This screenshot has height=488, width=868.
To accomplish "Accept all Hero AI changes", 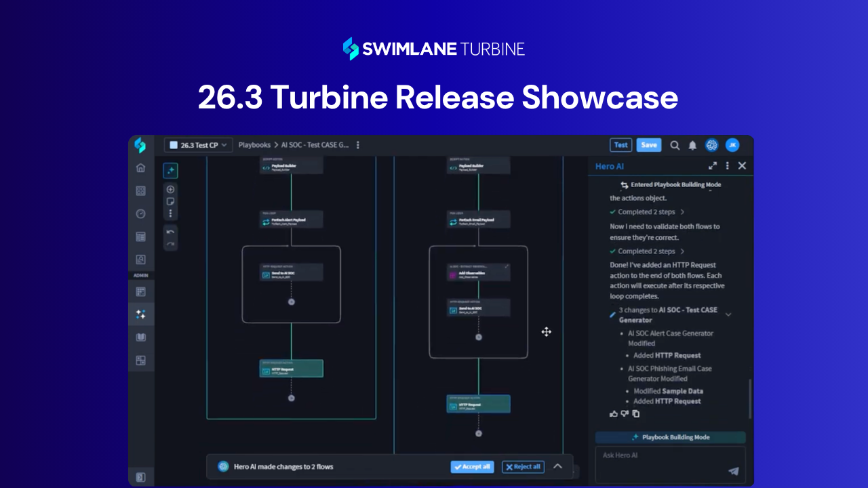I will (472, 466).
